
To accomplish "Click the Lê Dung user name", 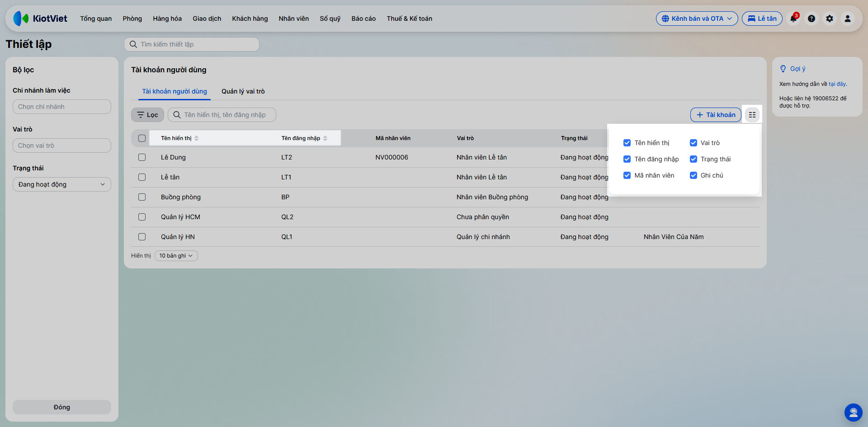I will point(173,157).
